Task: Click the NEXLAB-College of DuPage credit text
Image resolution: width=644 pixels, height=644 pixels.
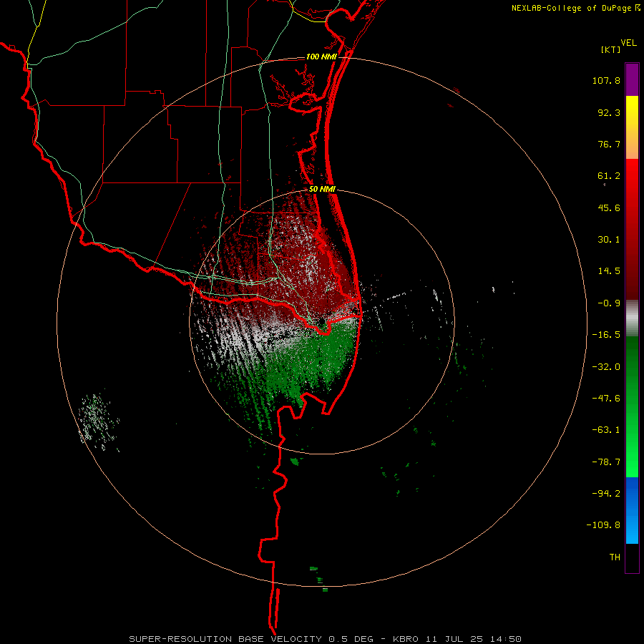Action: [x=572, y=8]
